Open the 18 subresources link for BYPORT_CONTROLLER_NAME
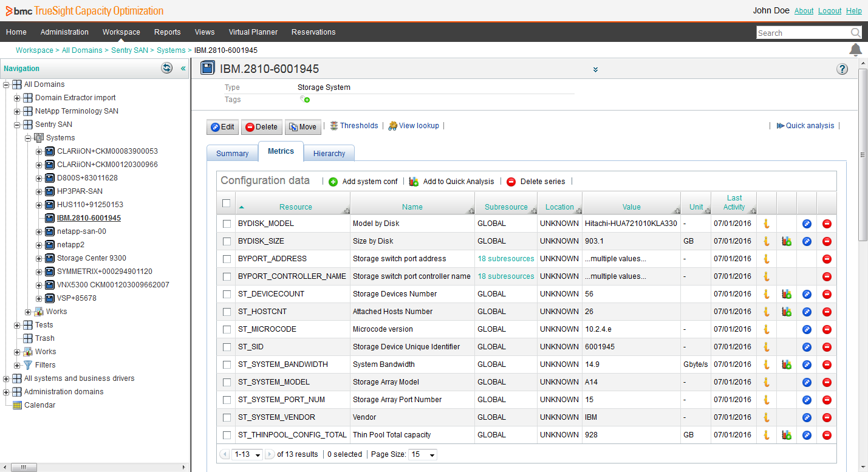The height and width of the screenshot is (472, 868). pos(506,276)
